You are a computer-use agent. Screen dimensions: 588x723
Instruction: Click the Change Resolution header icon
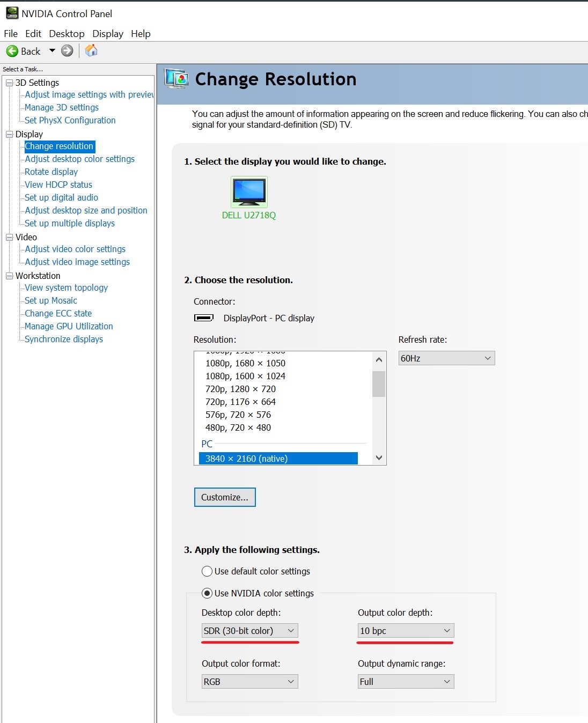pyautogui.click(x=177, y=79)
